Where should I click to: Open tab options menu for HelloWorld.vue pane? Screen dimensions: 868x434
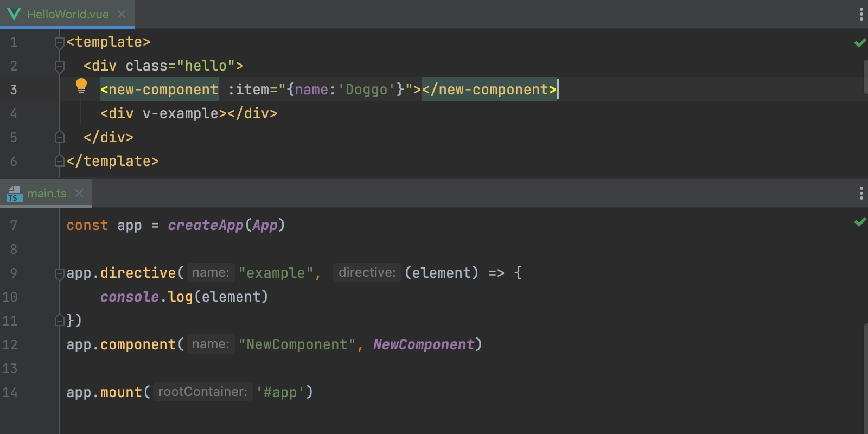861,14
